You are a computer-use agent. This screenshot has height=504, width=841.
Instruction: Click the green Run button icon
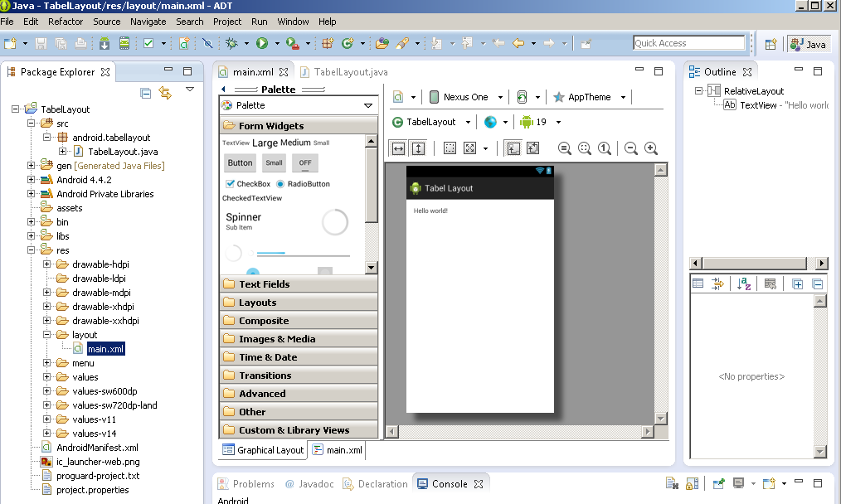coord(262,43)
